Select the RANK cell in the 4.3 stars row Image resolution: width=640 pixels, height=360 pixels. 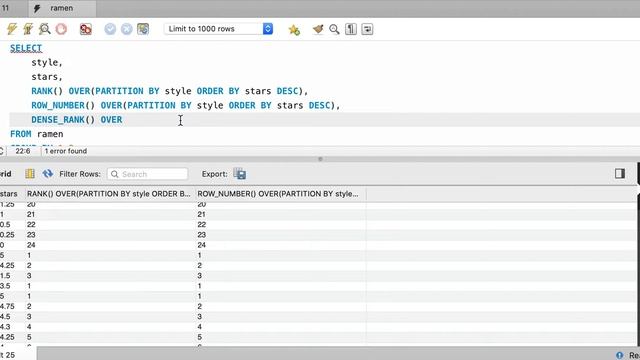(x=111, y=327)
